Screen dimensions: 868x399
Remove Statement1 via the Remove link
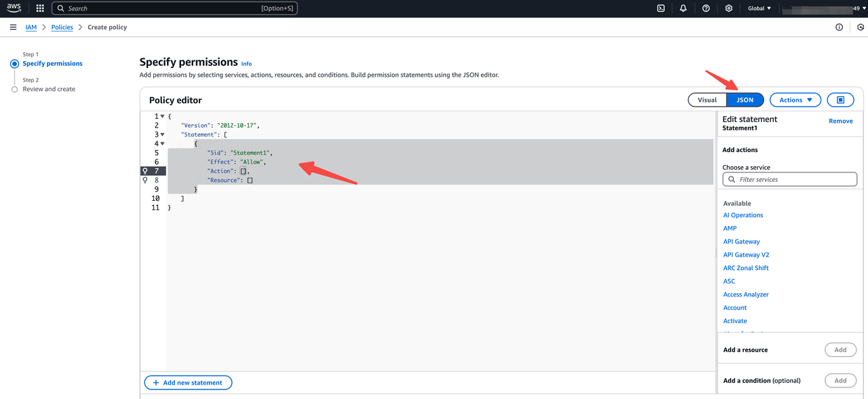tap(840, 120)
